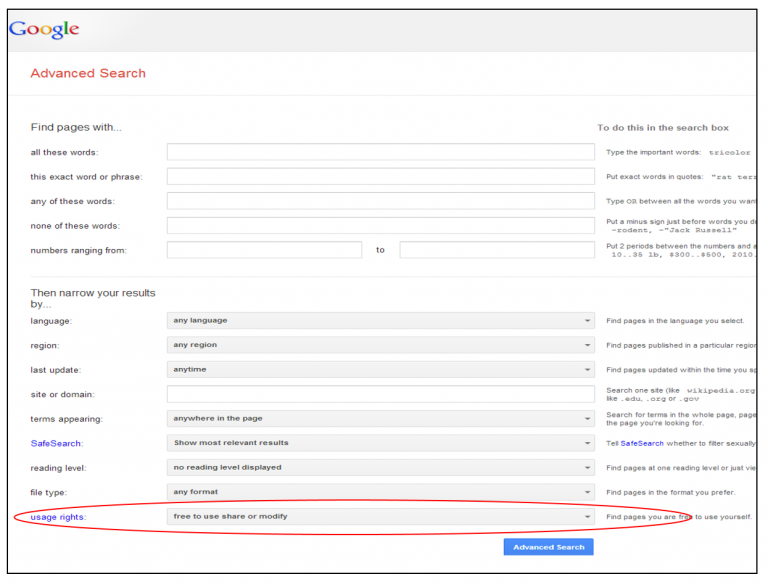Select the 'none of these words' field
768x582 pixels.
pyautogui.click(x=380, y=226)
